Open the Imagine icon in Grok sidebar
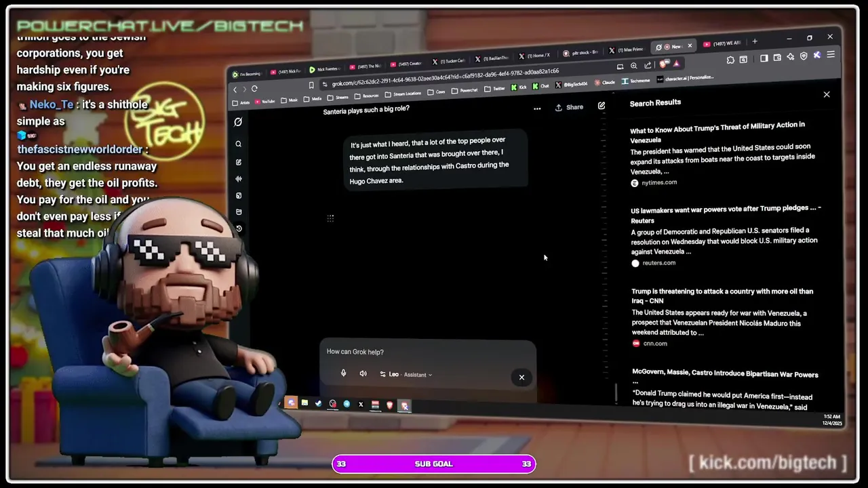 pyautogui.click(x=238, y=195)
